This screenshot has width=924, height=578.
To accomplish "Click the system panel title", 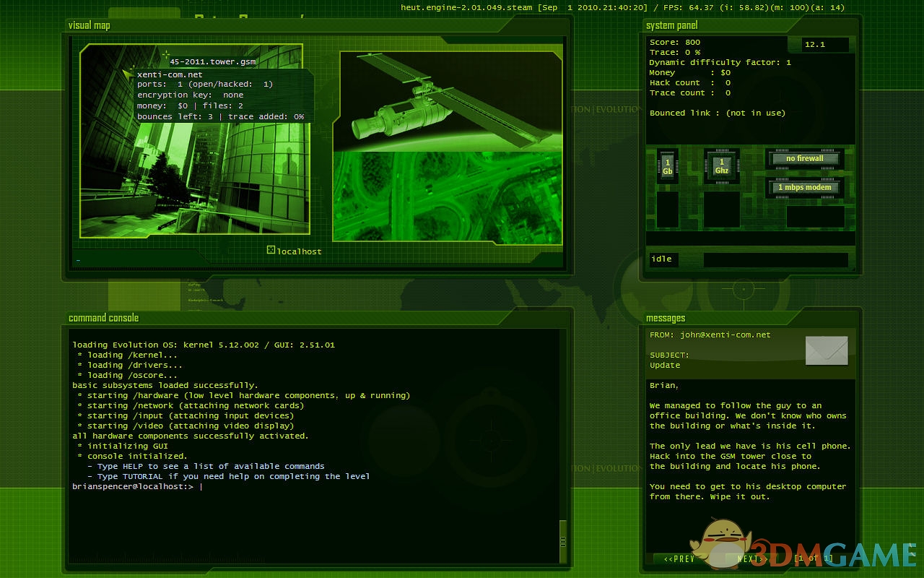I will 671,25.
